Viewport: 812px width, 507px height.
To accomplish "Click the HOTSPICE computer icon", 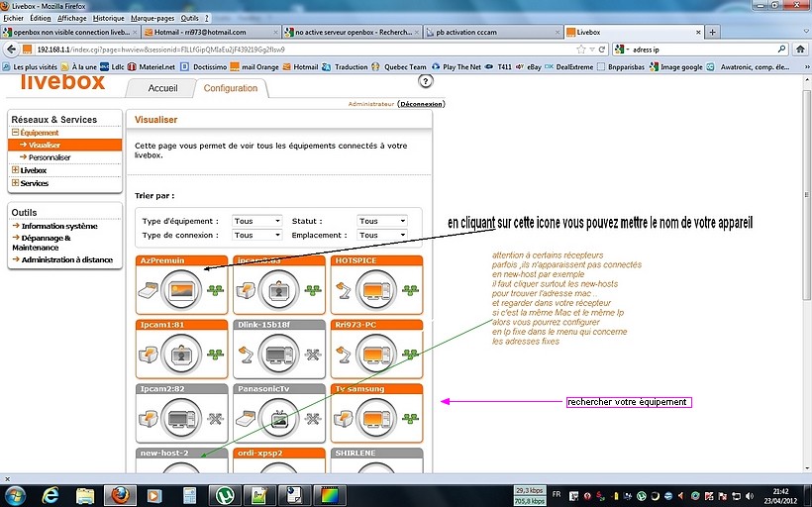I will tap(376, 289).
